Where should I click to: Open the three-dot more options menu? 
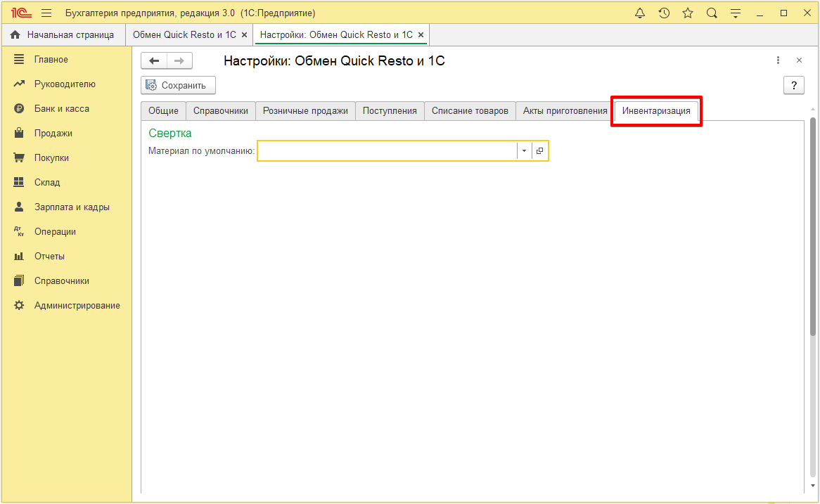[779, 60]
